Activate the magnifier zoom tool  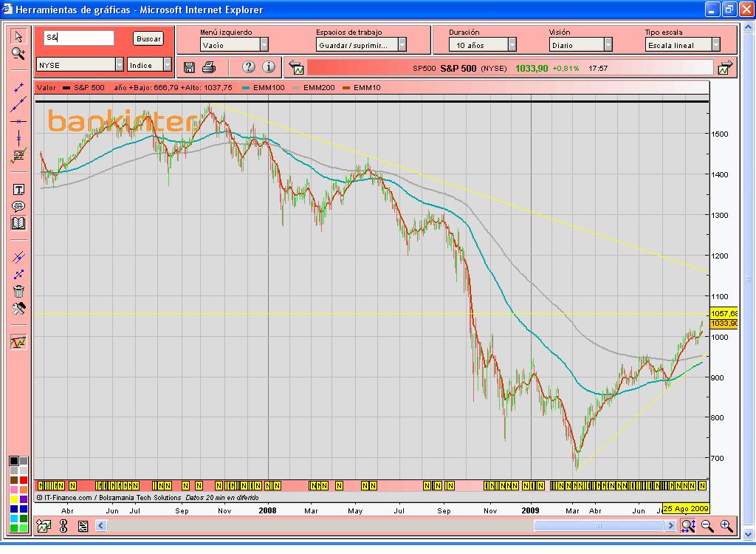18,53
